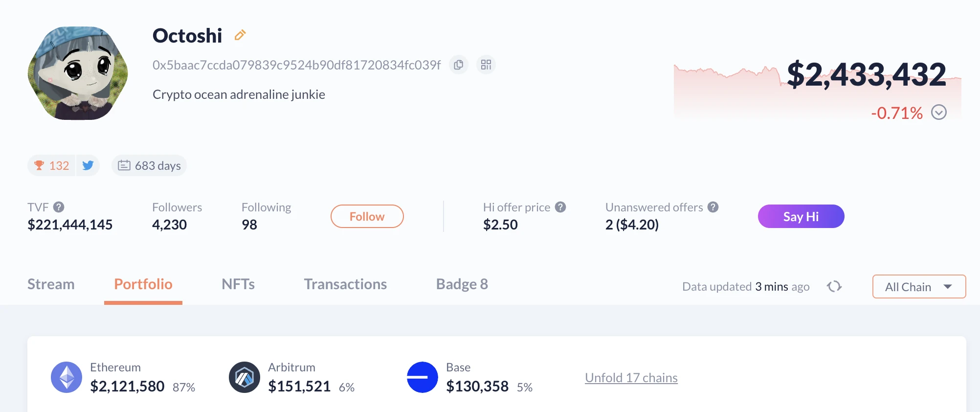Screen dimensions: 980x412
Task: Expand the net worth change chevron
Action: point(938,113)
